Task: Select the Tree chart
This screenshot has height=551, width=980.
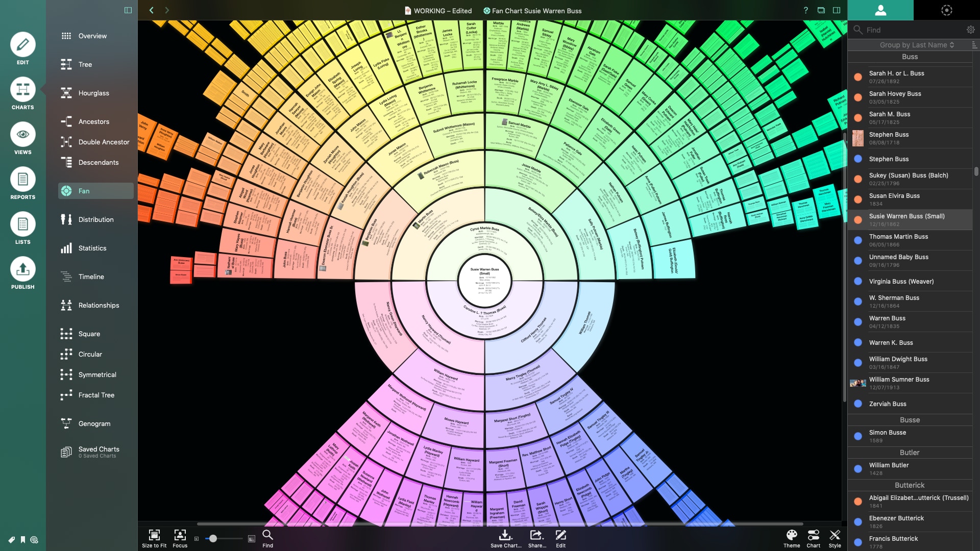Action: click(x=85, y=64)
